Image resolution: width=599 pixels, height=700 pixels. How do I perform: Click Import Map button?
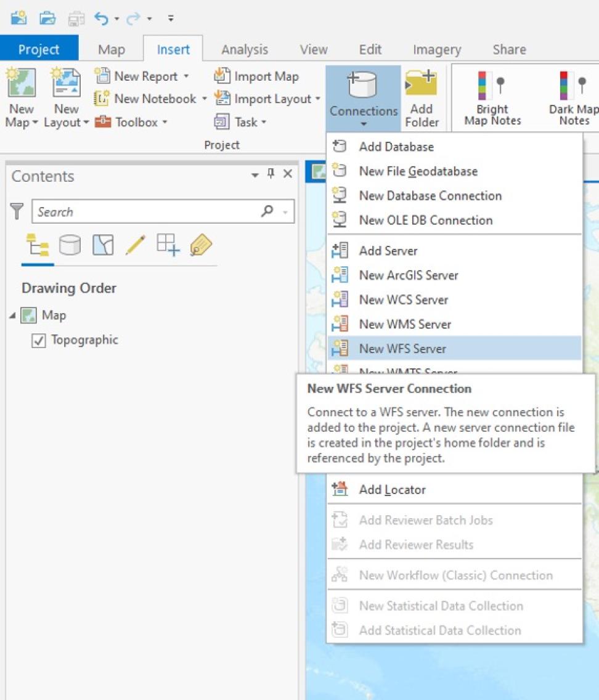(x=256, y=76)
